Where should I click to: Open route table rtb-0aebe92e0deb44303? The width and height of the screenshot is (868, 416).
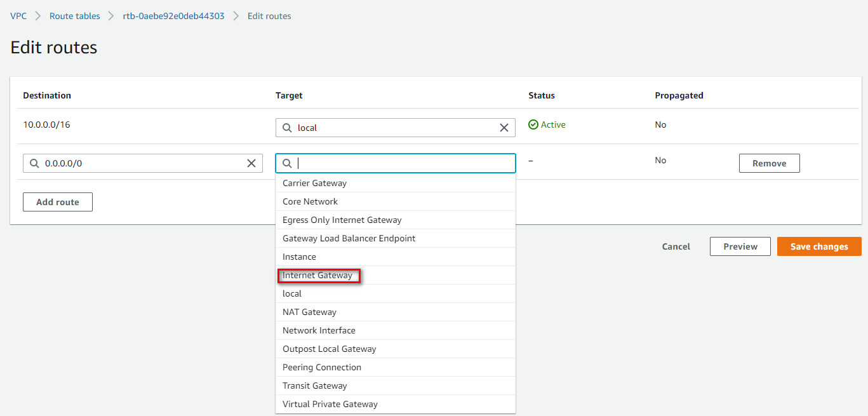pos(174,15)
